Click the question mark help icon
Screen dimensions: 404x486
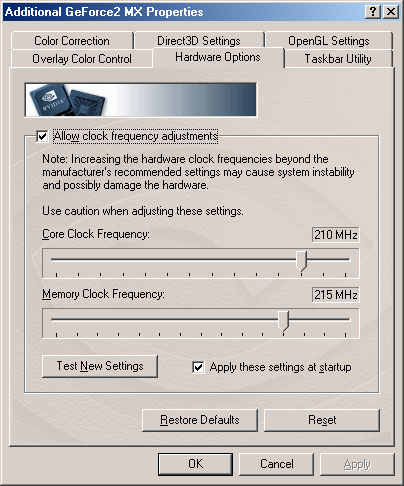click(x=373, y=12)
